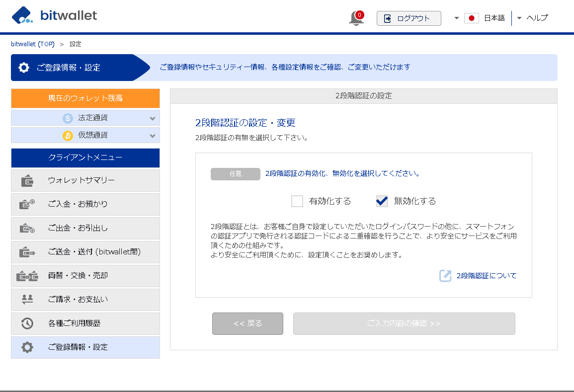Open ご入金・お預かり menu item
574x392 pixels.
point(85,204)
